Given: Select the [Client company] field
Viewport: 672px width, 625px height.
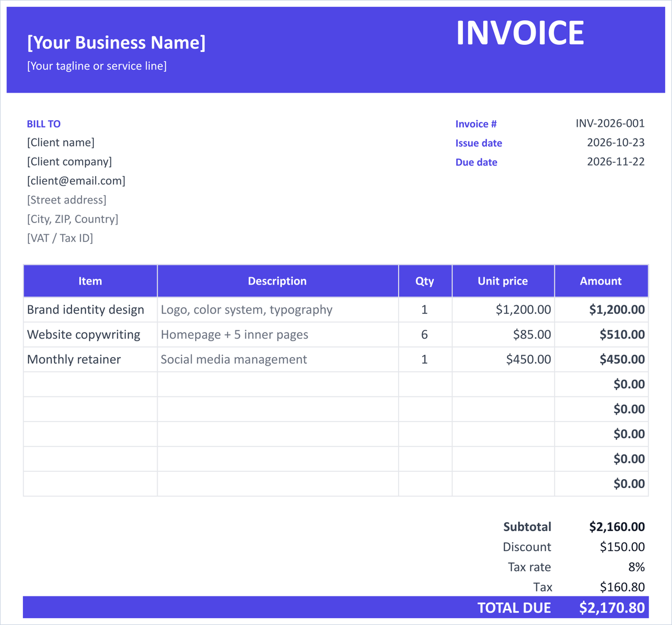Looking at the screenshot, I should (x=69, y=162).
